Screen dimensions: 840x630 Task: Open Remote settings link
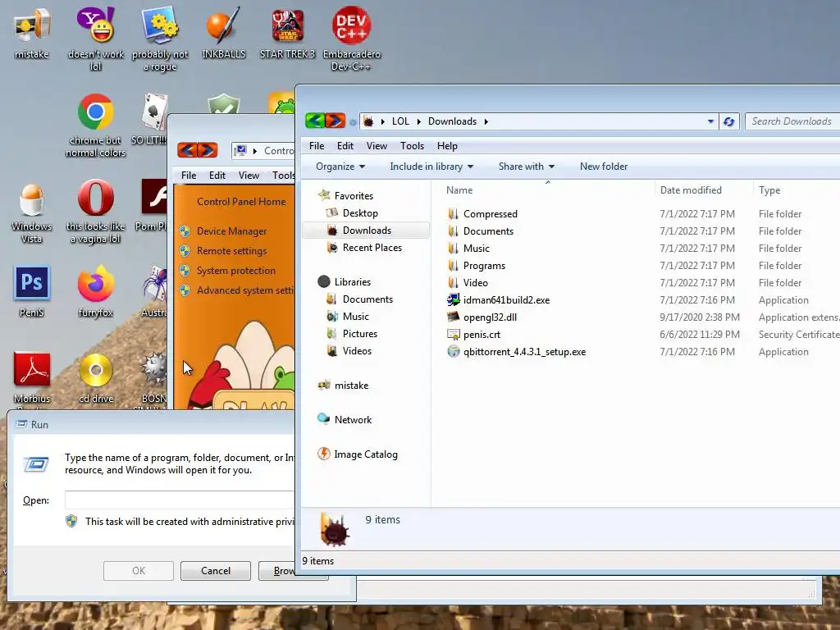coord(231,251)
